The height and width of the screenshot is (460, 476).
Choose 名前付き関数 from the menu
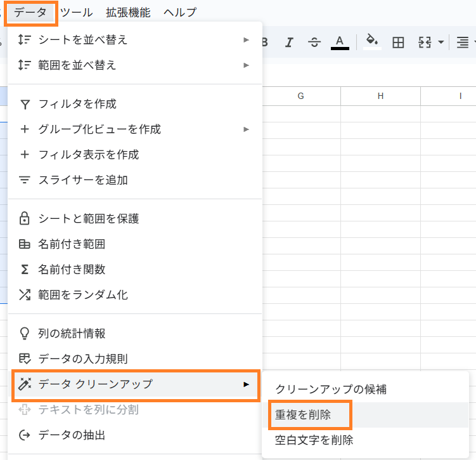(135, 269)
